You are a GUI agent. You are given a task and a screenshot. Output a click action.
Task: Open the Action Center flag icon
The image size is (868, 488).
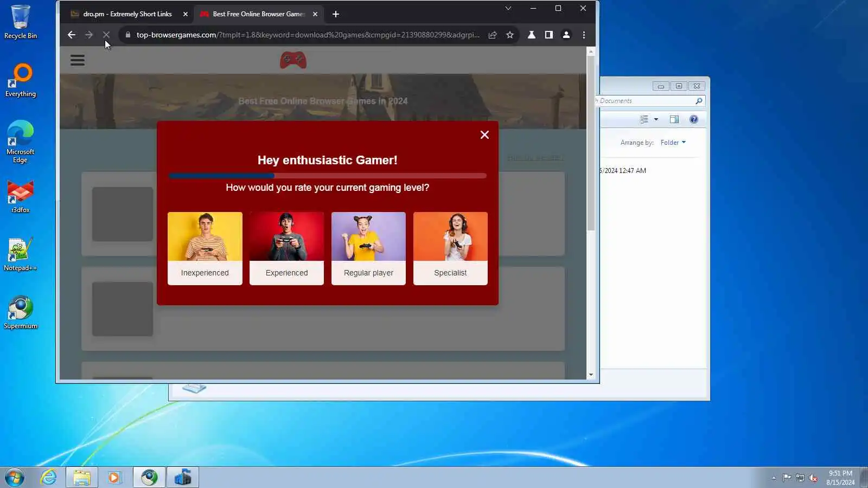click(787, 478)
